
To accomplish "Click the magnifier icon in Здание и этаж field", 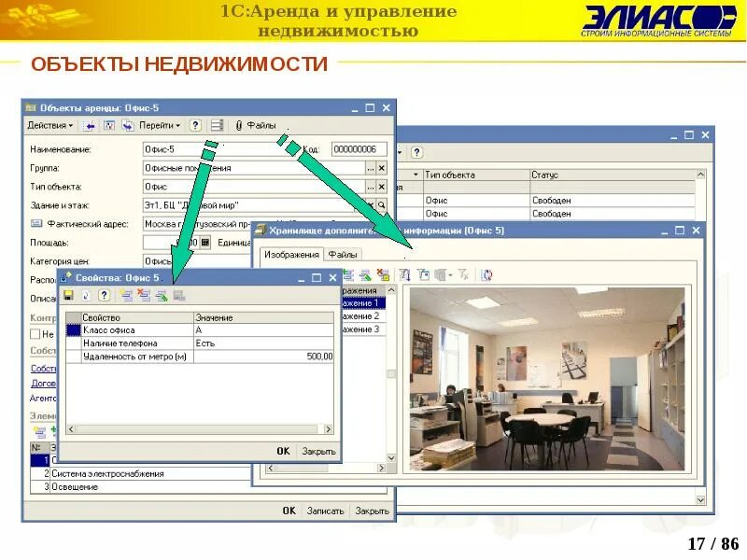I will (x=382, y=205).
